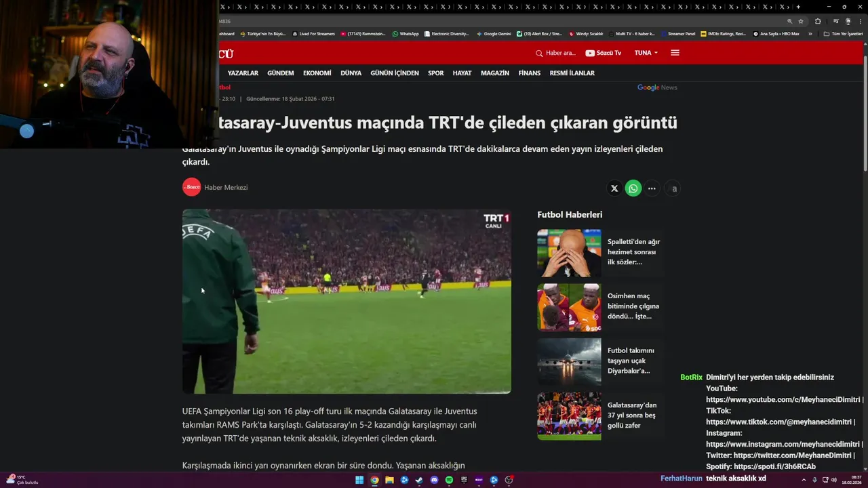
Task: Click the search magnifier next to Haber ara
Action: 539,53
